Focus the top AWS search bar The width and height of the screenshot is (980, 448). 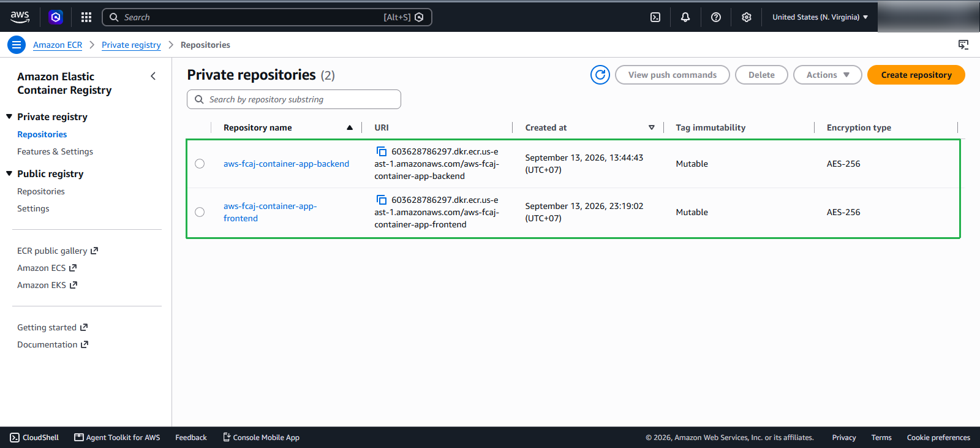(x=267, y=17)
